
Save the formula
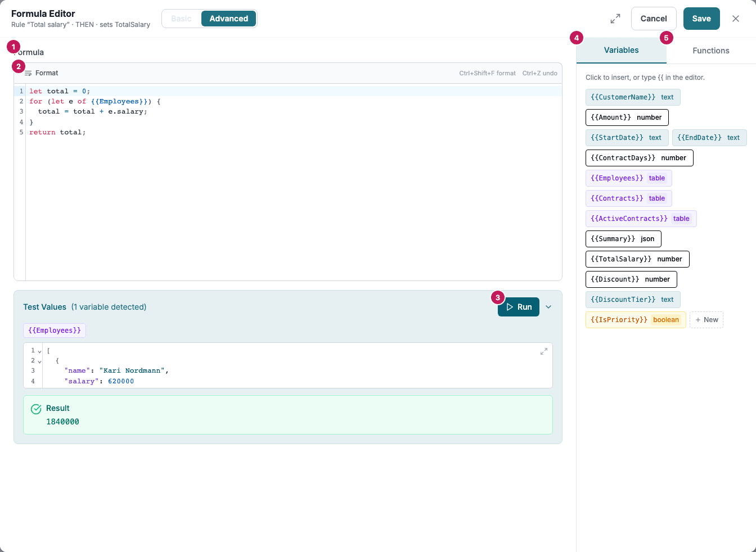tap(701, 19)
